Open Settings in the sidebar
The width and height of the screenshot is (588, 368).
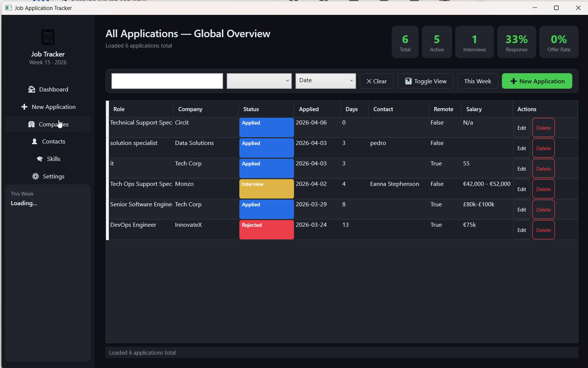48,176
